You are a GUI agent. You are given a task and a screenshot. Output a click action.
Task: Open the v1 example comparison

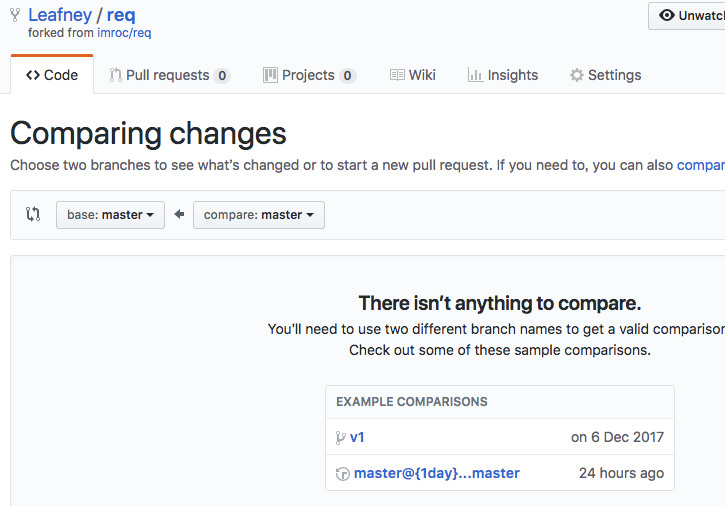357,437
